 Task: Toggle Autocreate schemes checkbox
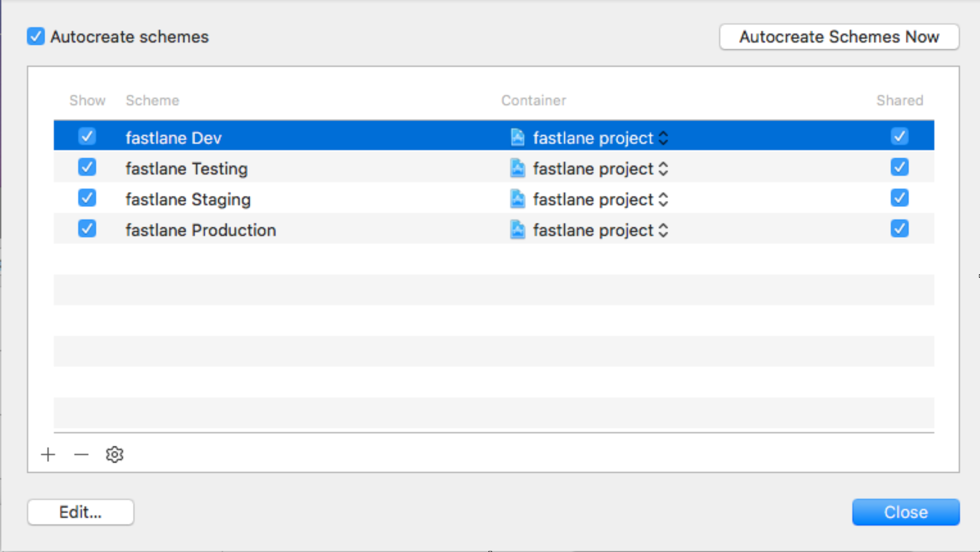click(x=36, y=37)
